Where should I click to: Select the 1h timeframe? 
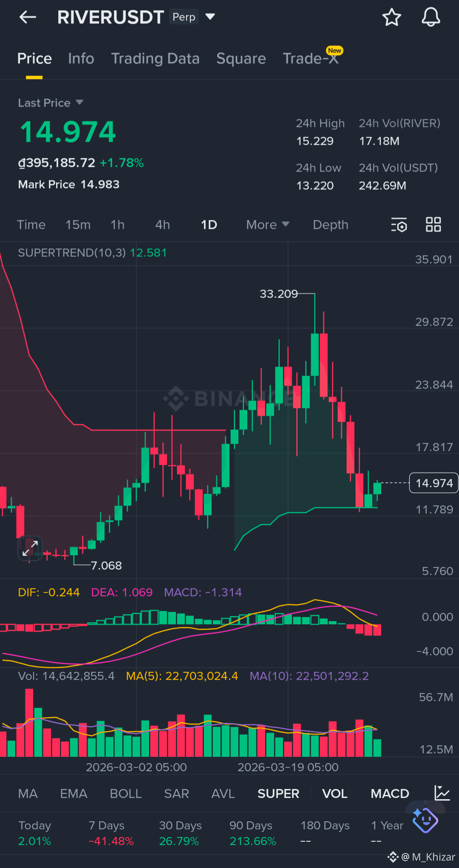[x=118, y=225]
